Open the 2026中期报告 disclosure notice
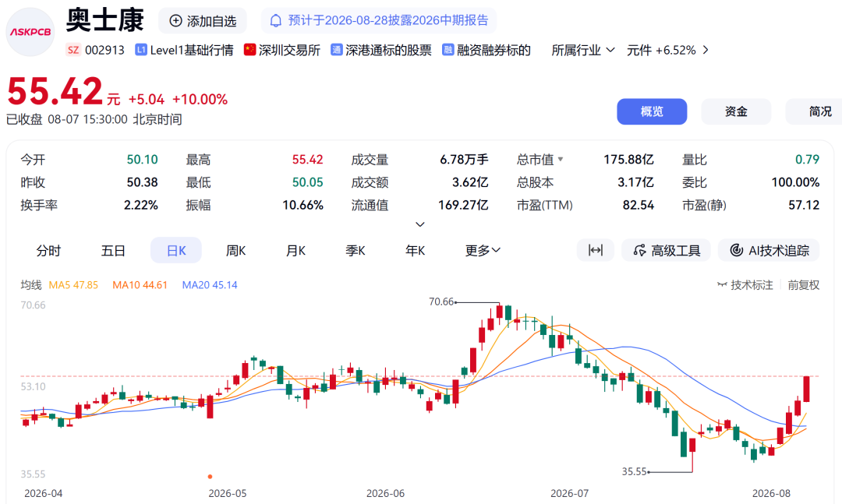842x504 pixels. click(x=379, y=21)
